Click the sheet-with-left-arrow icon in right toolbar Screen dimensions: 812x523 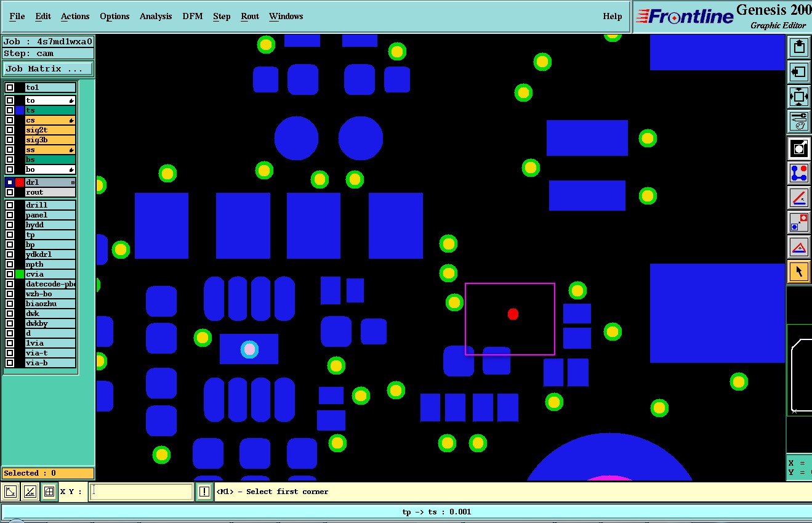799,72
